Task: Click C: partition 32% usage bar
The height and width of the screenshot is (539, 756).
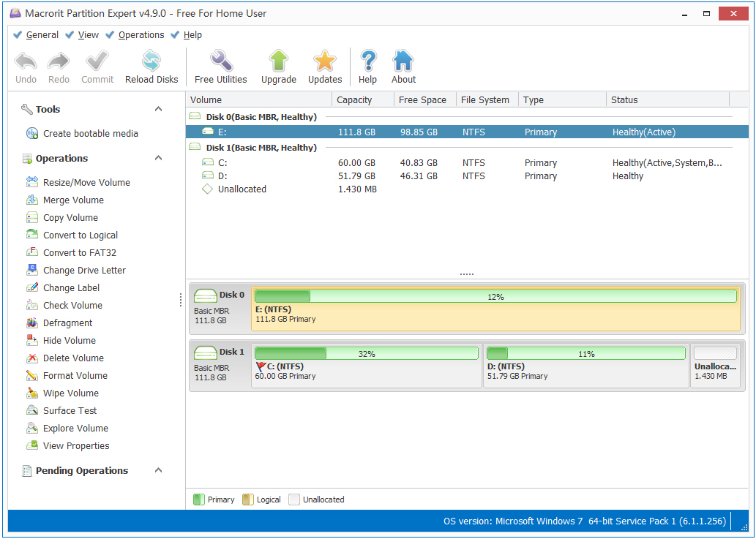Action: (x=367, y=353)
